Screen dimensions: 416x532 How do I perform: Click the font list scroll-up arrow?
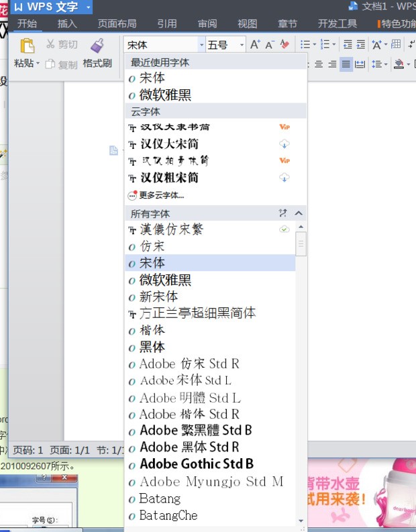[x=301, y=227]
